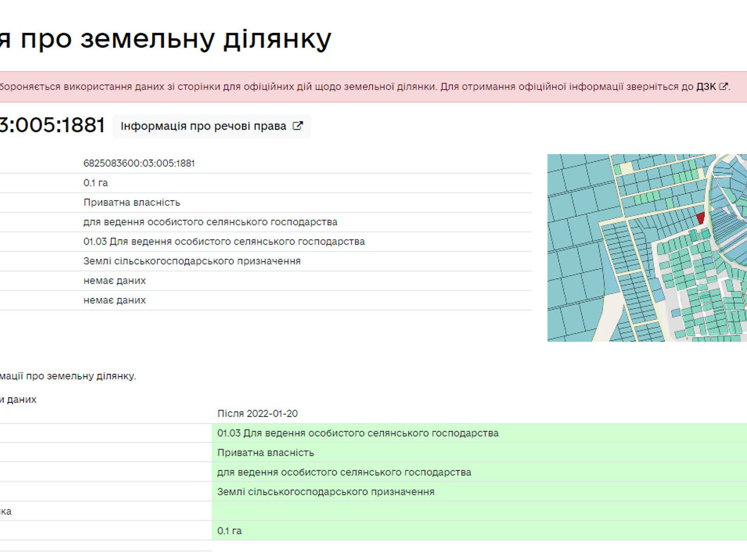Click the large 3:005:1881 parcel number heading

point(52,125)
